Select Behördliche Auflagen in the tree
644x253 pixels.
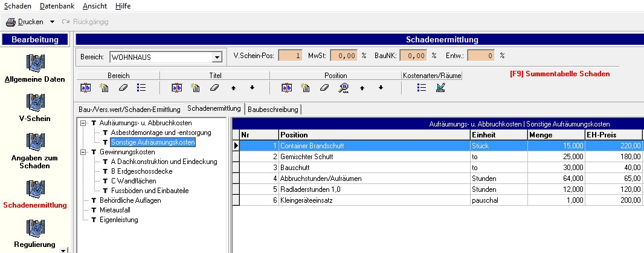point(130,200)
